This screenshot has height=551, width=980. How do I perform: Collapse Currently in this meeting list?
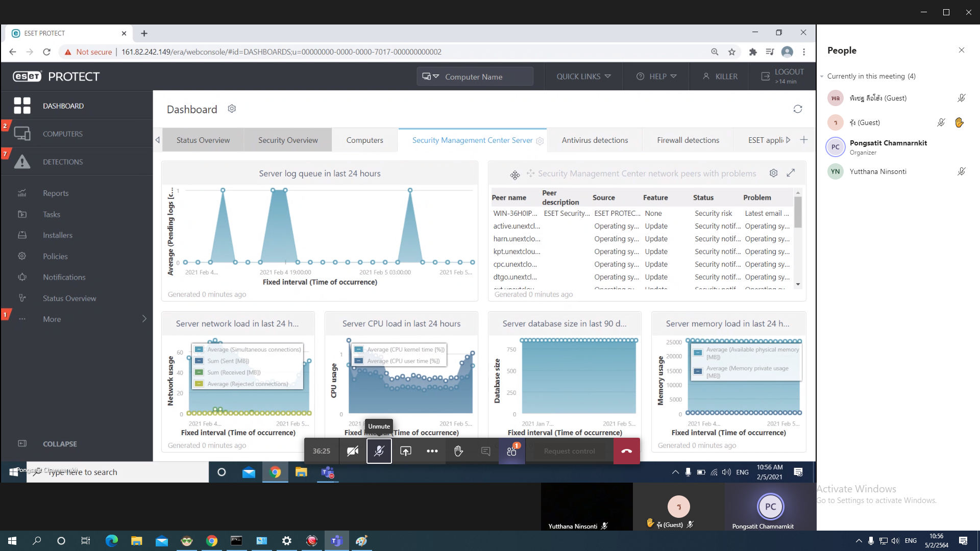822,77
